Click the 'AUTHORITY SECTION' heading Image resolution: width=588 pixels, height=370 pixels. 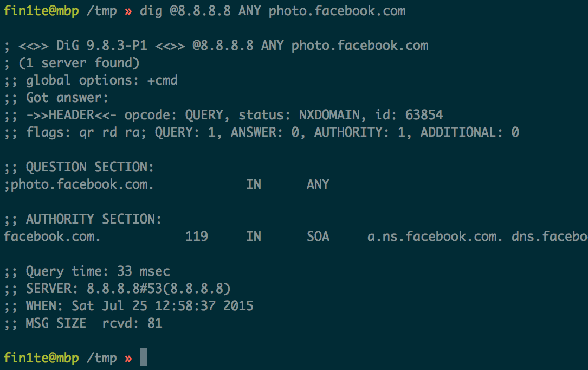(93, 219)
